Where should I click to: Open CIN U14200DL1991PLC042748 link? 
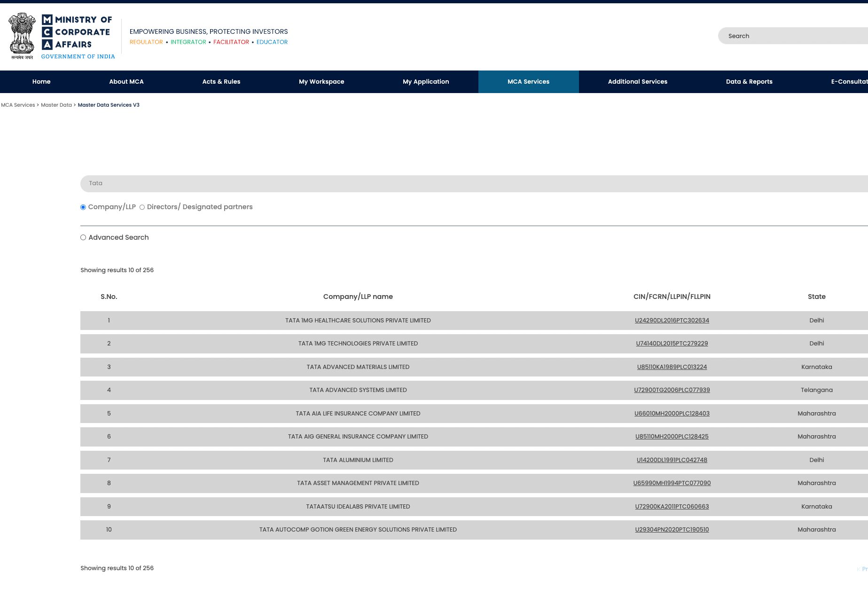click(672, 460)
